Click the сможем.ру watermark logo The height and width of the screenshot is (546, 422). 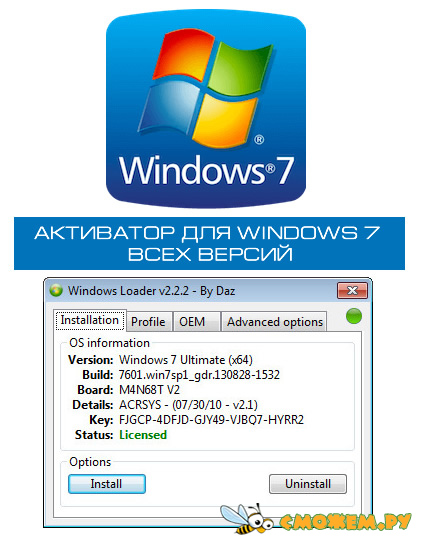(x=345, y=522)
